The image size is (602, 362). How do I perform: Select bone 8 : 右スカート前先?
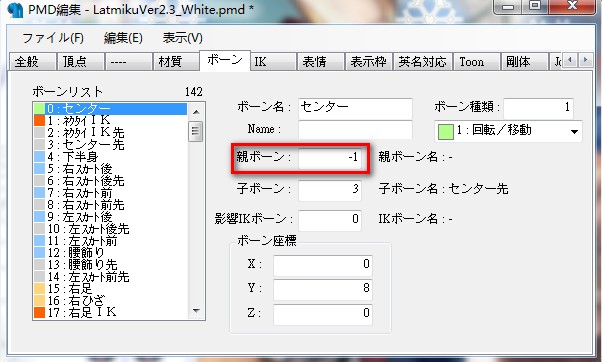[110, 205]
